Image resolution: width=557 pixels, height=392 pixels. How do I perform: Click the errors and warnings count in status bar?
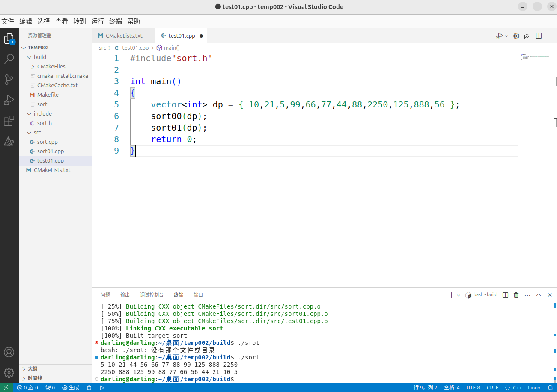click(27, 388)
